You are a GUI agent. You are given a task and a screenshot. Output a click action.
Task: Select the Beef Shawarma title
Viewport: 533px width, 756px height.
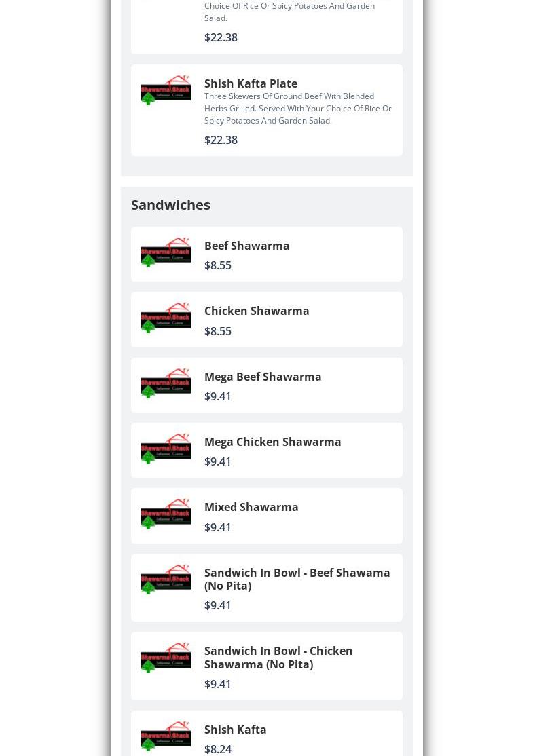246,246
